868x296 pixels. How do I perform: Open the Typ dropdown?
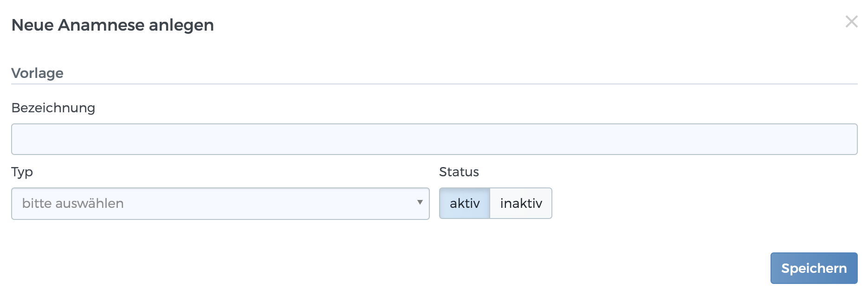pyautogui.click(x=220, y=204)
